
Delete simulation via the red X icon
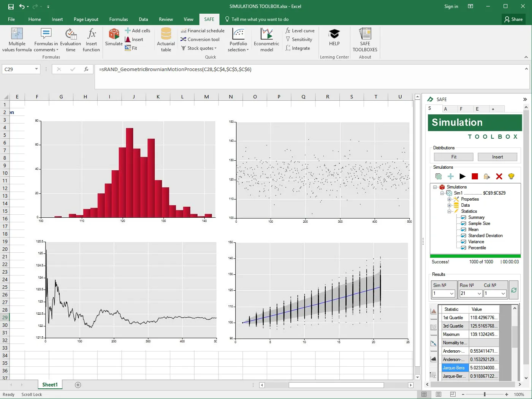pos(499,176)
